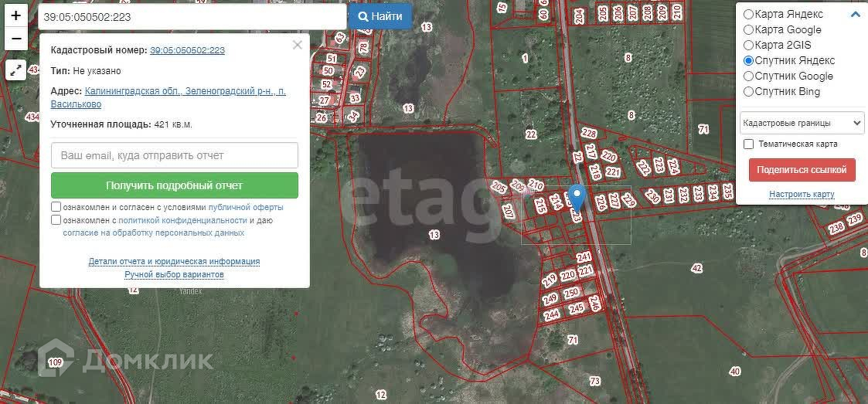Click parcel label 1 on map
Screen dimensions: 868x404
point(525,58)
